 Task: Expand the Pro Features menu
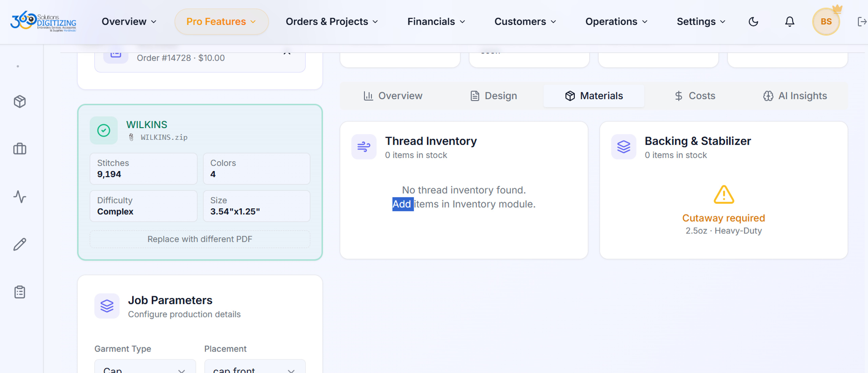coord(221,22)
